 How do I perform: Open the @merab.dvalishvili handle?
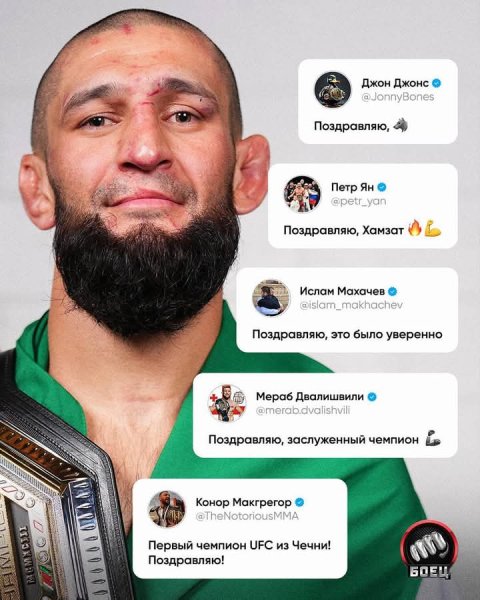(x=303, y=411)
